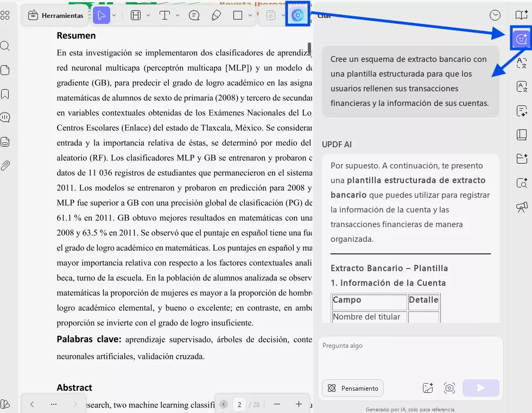
Task: Select the Highlight text tool
Action: tap(136, 15)
